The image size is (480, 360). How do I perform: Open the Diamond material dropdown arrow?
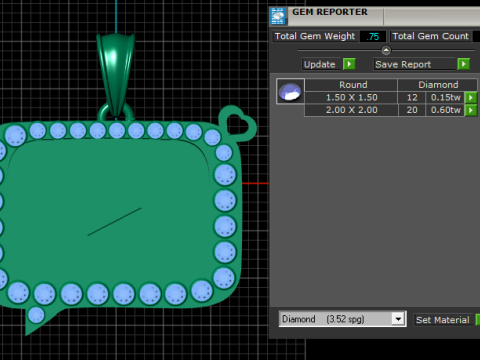(398, 319)
